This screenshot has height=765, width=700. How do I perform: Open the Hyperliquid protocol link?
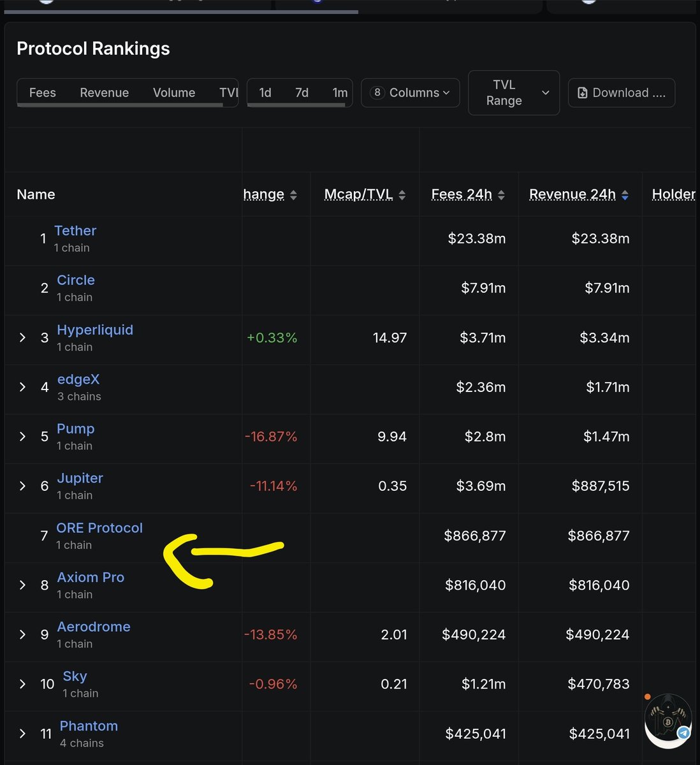tap(95, 330)
